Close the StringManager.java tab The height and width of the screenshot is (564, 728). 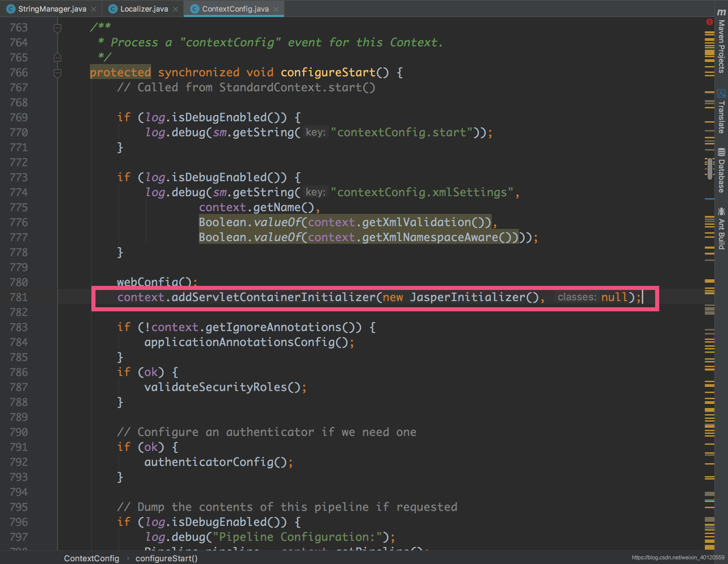coord(94,9)
